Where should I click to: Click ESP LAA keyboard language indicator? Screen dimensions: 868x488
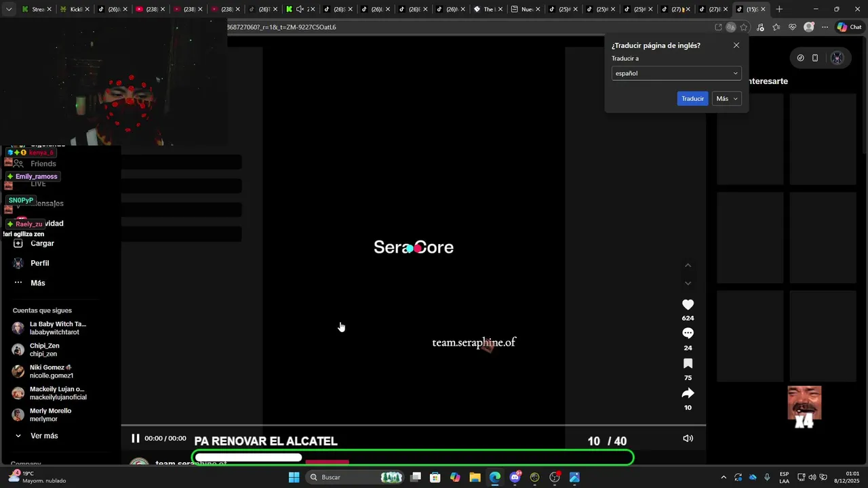pyautogui.click(x=784, y=477)
